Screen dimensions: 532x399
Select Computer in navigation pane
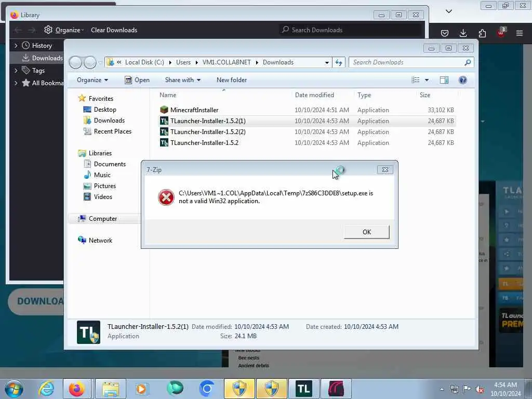103,219
